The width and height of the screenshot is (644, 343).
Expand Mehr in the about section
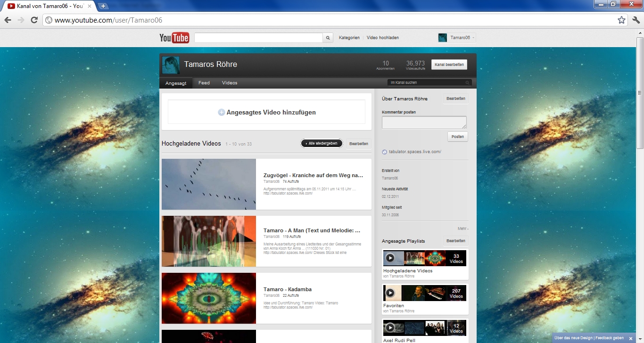463,229
